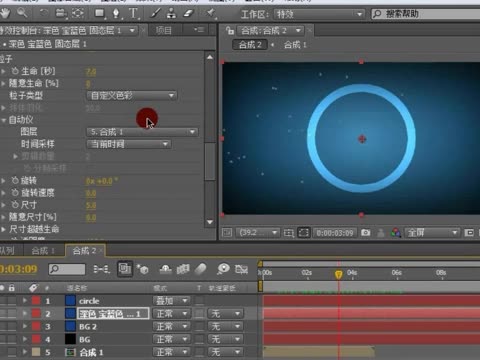Toggle the live update timeline button
Image resolution: width=480 pixels, height=360 pixels.
(125, 269)
